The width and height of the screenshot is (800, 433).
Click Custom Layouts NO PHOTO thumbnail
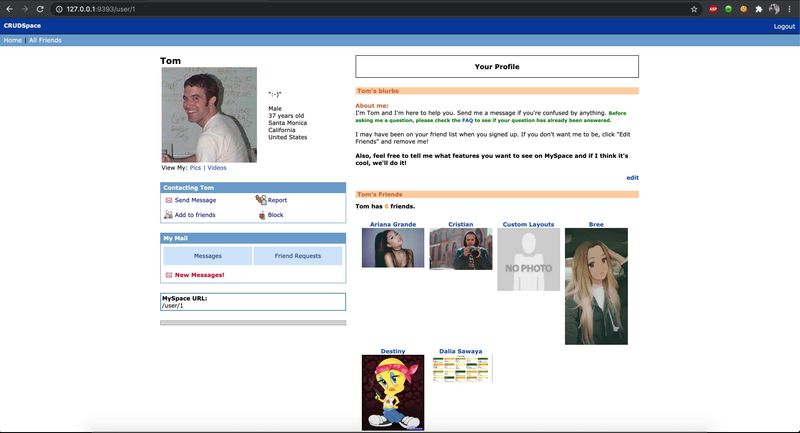(529, 260)
